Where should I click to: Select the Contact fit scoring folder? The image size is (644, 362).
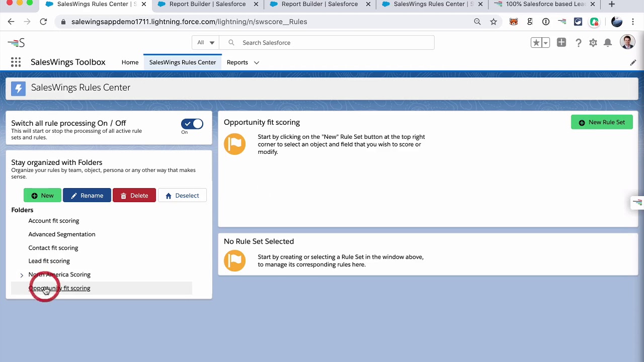click(53, 248)
